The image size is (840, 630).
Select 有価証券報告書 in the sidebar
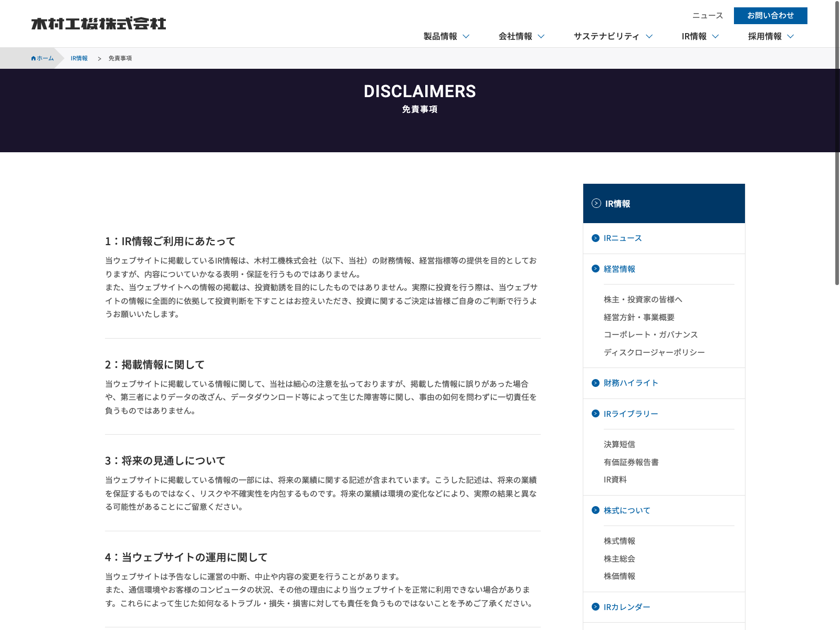click(x=631, y=462)
